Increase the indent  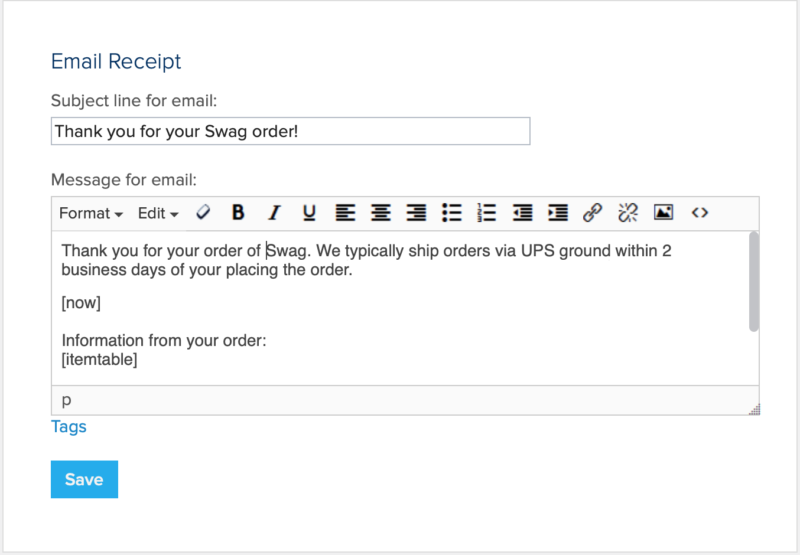[558, 213]
